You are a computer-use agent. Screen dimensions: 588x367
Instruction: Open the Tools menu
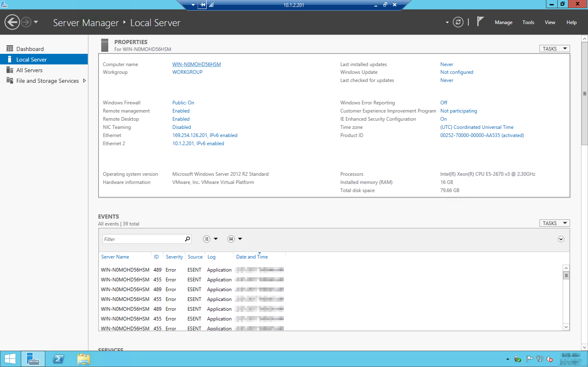point(528,22)
